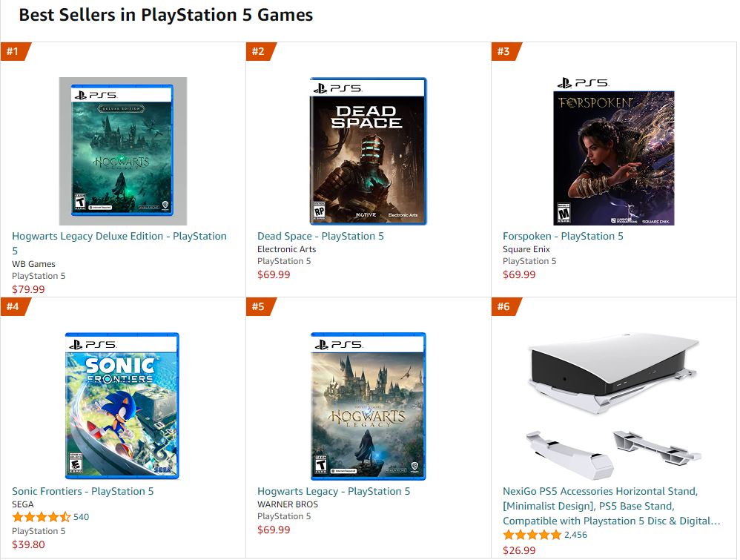Screen dimensions: 740x560
Task: Select the $26.99 NexiGo stand price
Action: [x=519, y=550]
